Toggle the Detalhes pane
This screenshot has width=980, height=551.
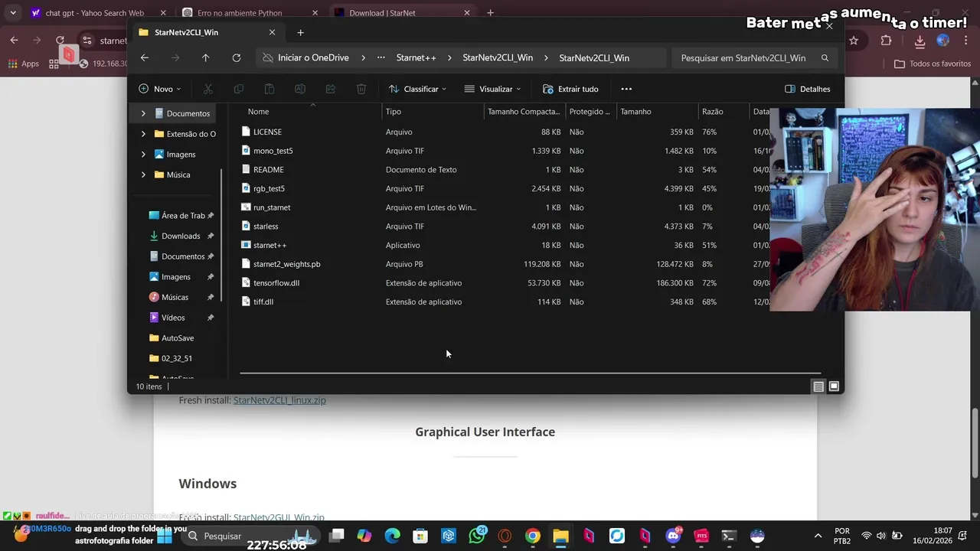(x=808, y=89)
